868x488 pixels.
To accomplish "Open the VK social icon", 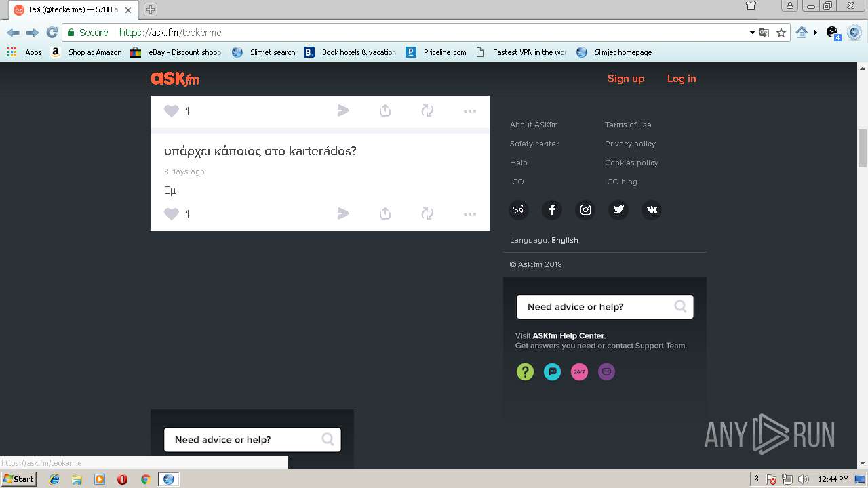I will click(652, 210).
